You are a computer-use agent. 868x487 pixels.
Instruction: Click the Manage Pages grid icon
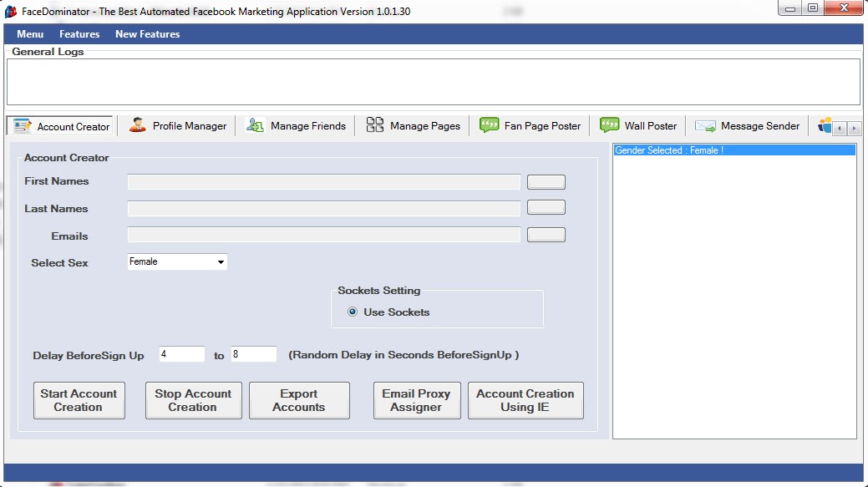[375, 124]
